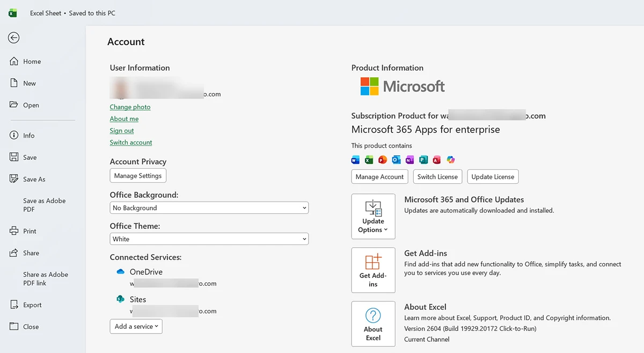Click the Switch License button
Screen dimensions: 644x353
pyautogui.click(x=437, y=177)
